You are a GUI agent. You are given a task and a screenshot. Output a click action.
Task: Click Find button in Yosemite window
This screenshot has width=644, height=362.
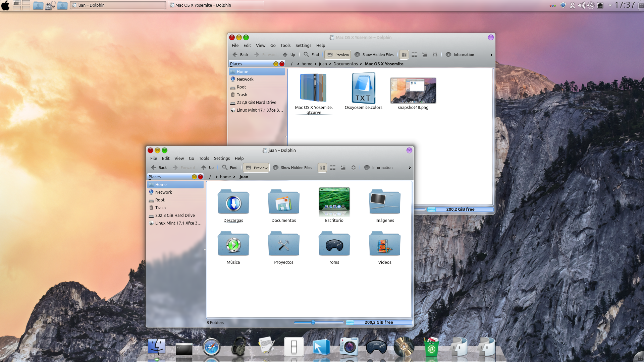pyautogui.click(x=311, y=55)
